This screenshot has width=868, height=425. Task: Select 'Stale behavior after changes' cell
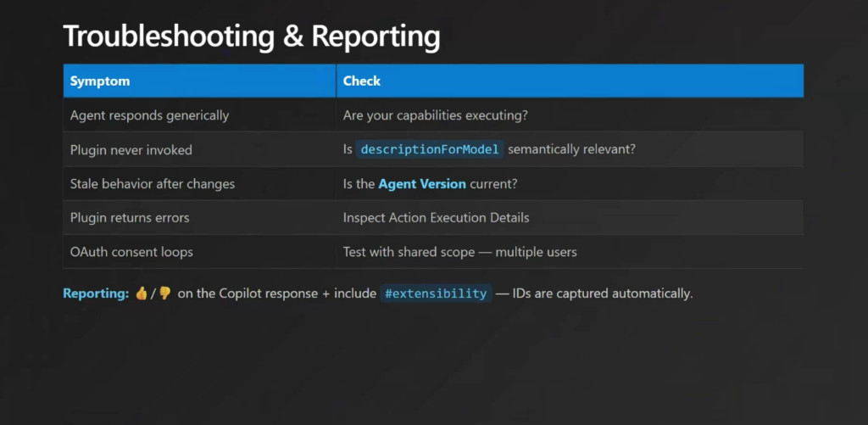(153, 184)
